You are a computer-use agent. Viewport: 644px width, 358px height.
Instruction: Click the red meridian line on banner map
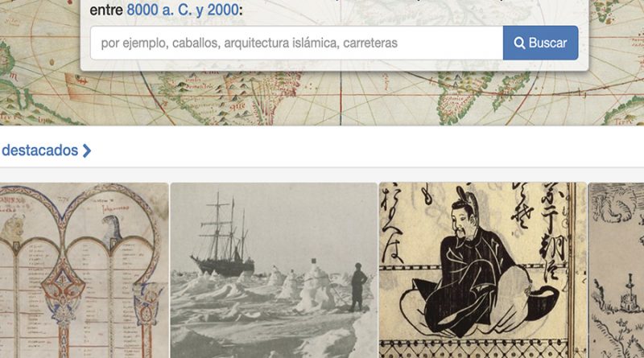341,98
